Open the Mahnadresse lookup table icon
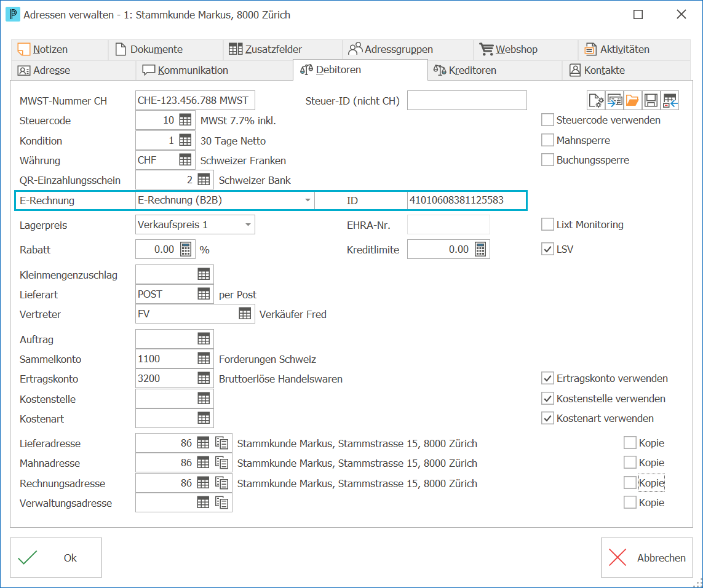703x588 pixels. tap(203, 463)
